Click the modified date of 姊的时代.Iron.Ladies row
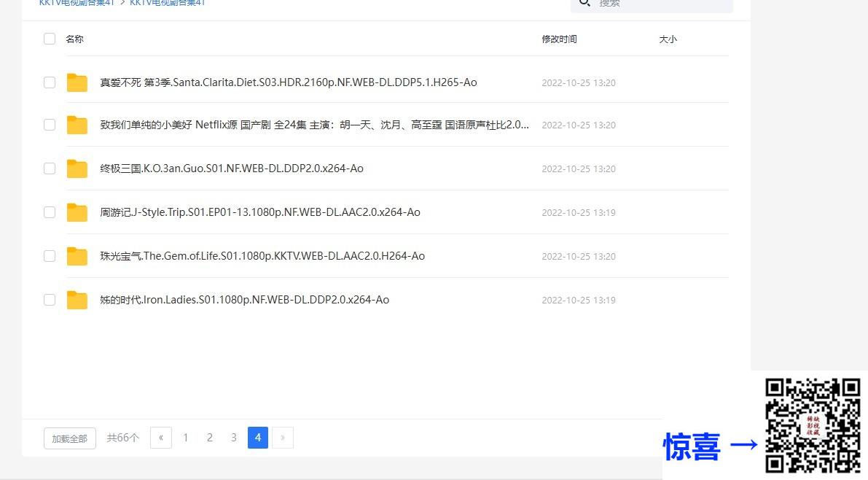Viewport: 868px width, 480px height. [579, 300]
